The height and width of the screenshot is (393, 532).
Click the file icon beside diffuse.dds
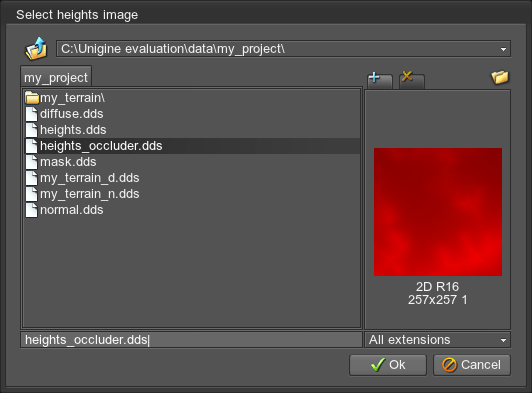(x=32, y=114)
